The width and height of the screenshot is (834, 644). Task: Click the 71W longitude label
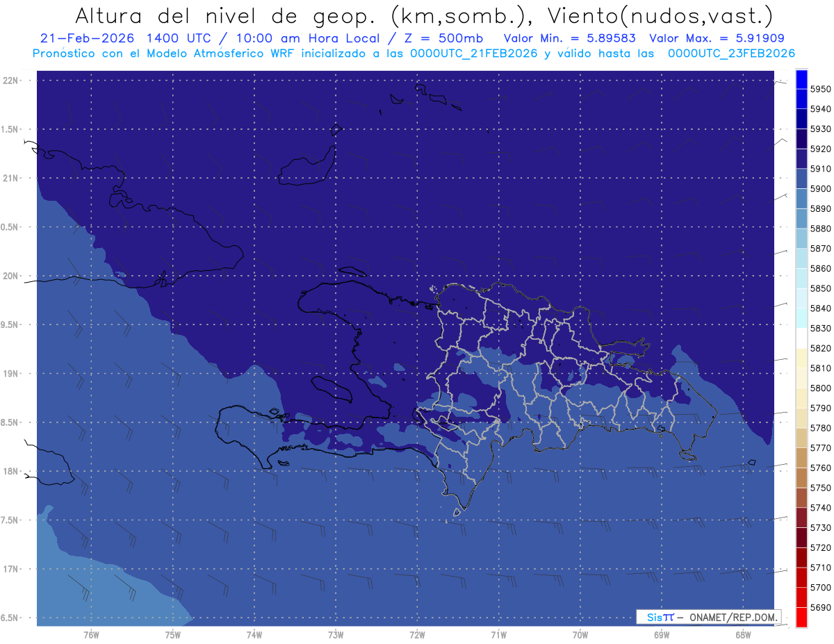[x=498, y=635]
